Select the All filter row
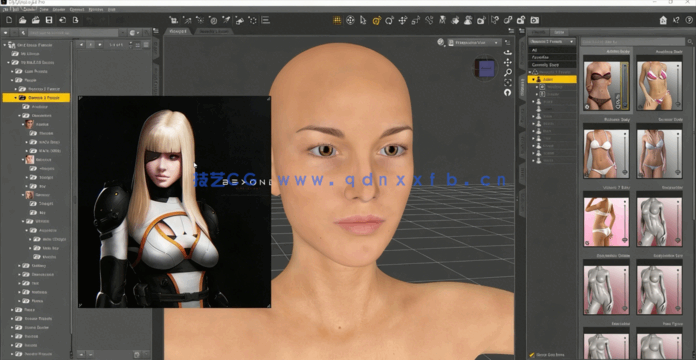This screenshot has height=360, width=696. (x=552, y=50)
